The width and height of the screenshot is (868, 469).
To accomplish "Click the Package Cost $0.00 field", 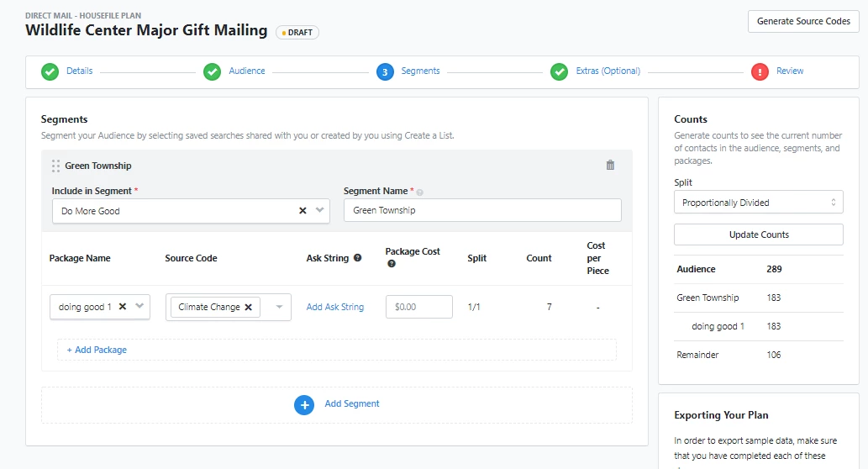I will click(x=419, y=307).
